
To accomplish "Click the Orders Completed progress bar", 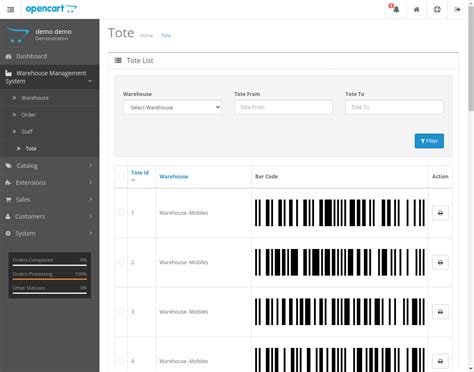I will coord(50,265).
